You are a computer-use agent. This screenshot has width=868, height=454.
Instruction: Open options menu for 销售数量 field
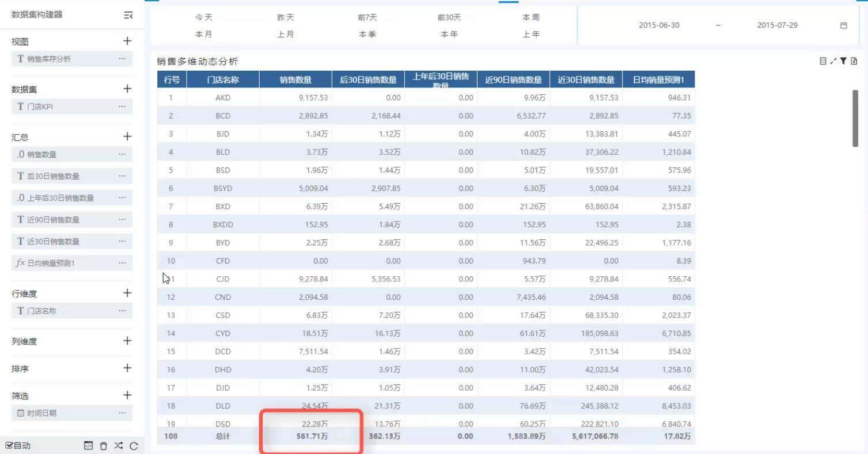tap(122, 154)
